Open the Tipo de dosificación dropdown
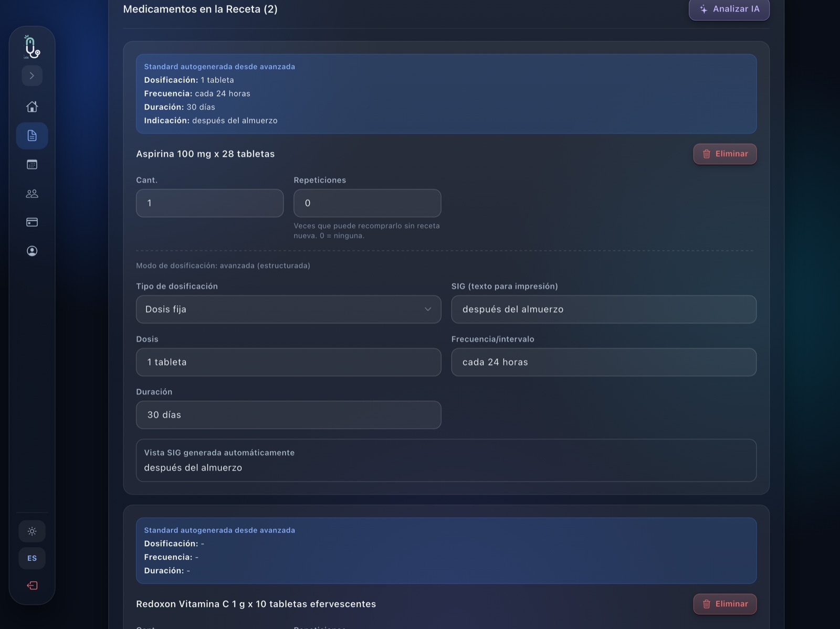 click(289, 310)
